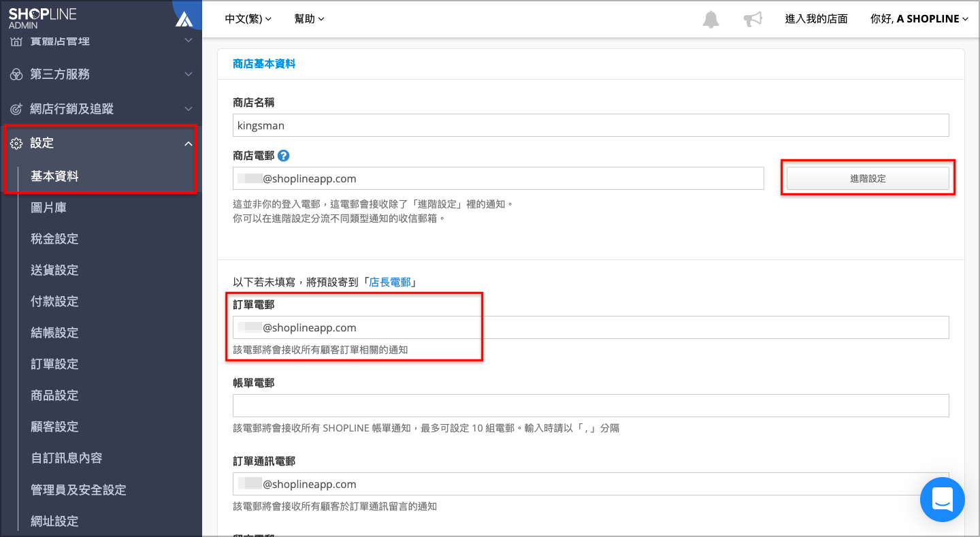Image resolution: width=980 pixels, height=537 pixels.
Task: Click the 網店行銷及追蹤 target icon
Action: [x=16, y=109]
